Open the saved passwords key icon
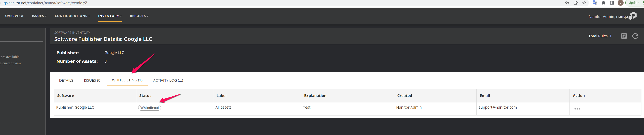The image size is (644, 135). (x=567, y=3)
